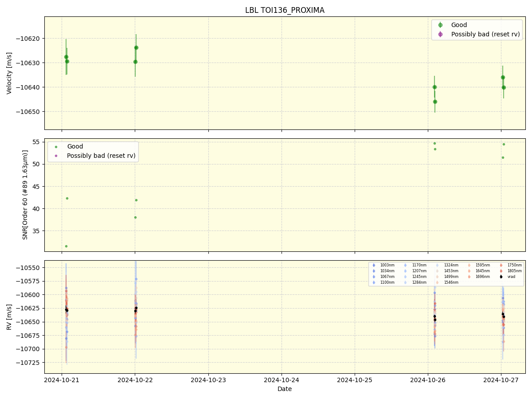Click the lowest SNR point near 31.5
The height and width of the screenshot is (399, 532).
pyautogui.click(x=66, y=246)
